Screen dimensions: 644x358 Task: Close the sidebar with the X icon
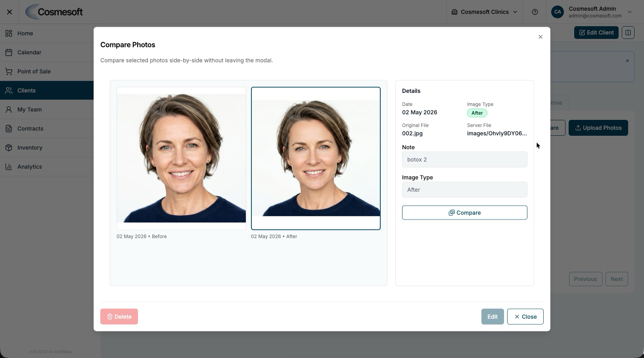coord(10,12)
